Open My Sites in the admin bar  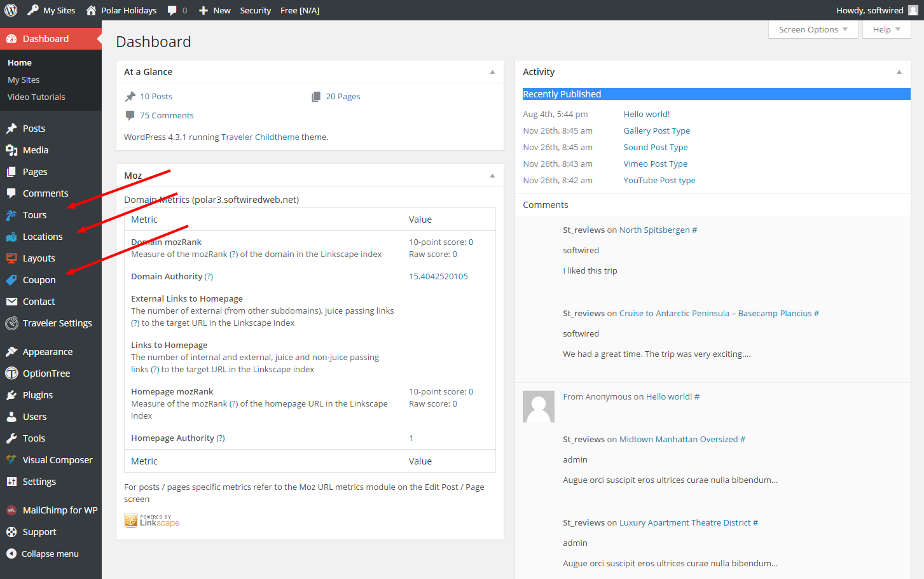52,10
